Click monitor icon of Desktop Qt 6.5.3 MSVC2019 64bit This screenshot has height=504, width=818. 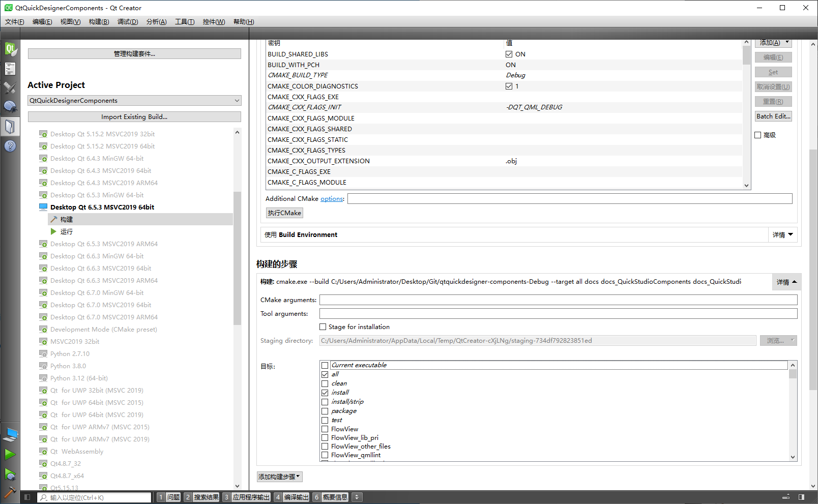click(x=43, y=207)
